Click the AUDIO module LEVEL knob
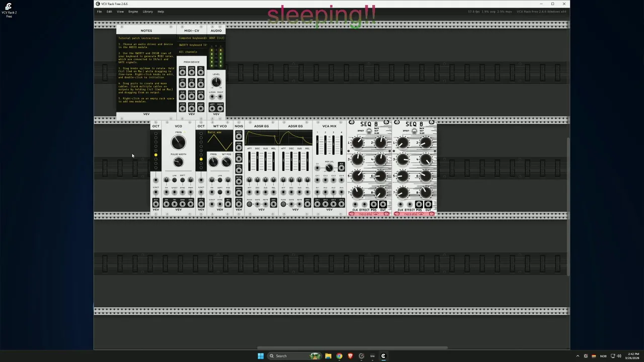The image size is (644, 362). tap(216, 82)
